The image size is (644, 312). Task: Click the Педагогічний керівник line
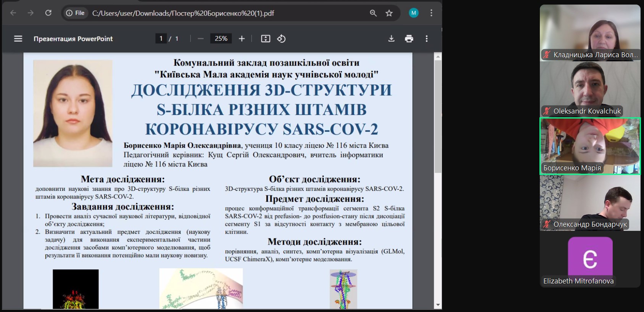point(253,155)
